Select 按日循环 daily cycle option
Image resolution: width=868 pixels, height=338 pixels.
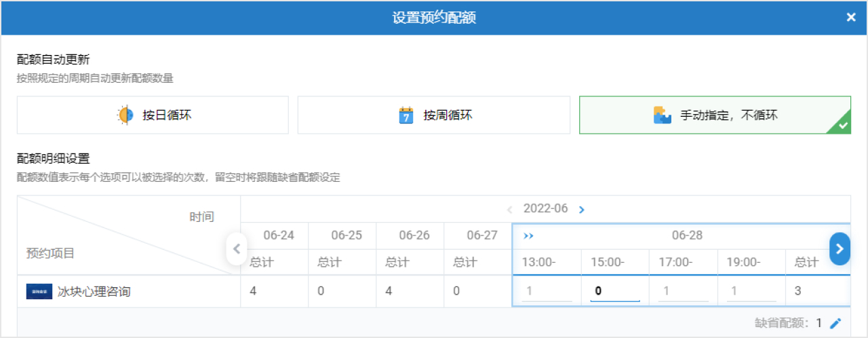[153, 115]
